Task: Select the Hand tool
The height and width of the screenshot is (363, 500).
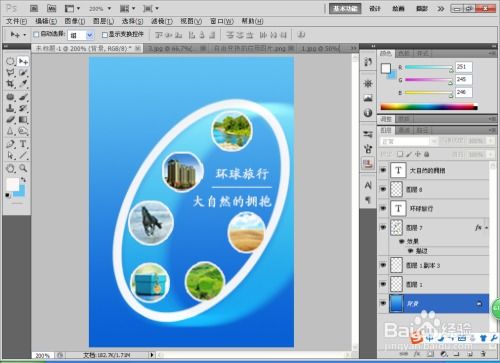Action: (x=10, y=168)
